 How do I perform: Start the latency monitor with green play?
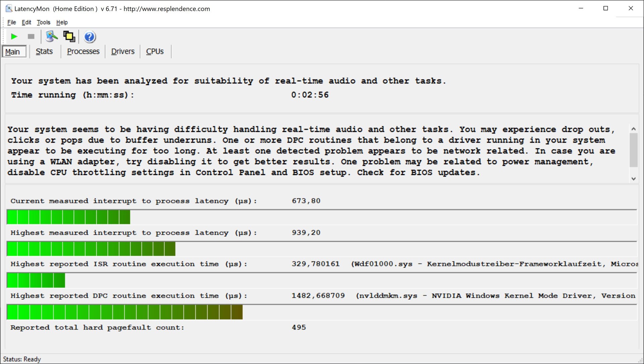pyautogui.click(x=14, y=36)
